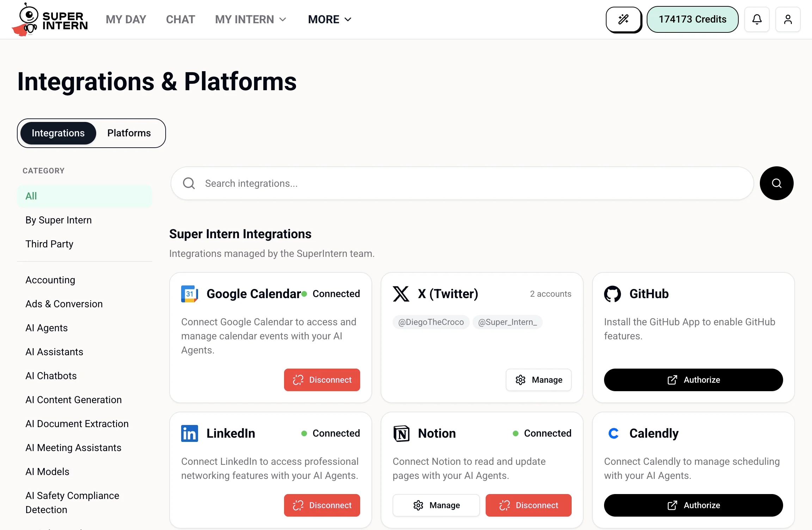Screen dimensions: 812x530
Task: Disconnect Notion
Action: coord(529,505)
